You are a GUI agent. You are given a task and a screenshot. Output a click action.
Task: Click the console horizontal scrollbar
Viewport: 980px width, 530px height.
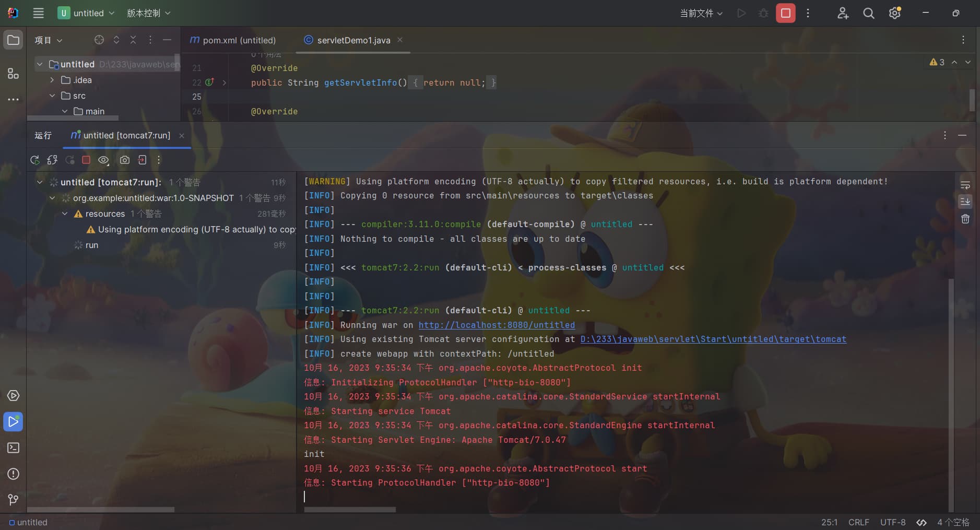[x=350, y=509]
